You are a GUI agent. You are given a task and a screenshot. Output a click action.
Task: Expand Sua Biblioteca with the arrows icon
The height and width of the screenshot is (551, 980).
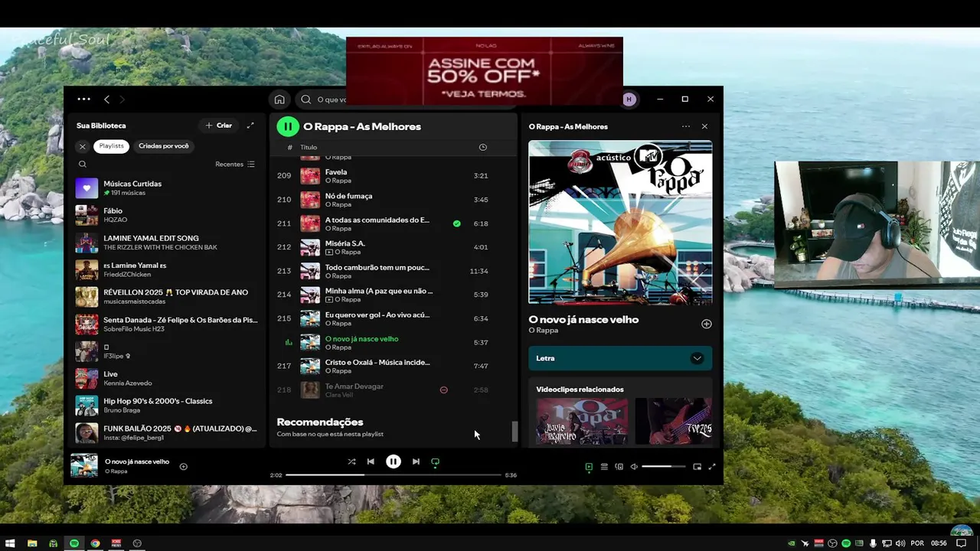pyautogui.click(x=250, y=126)
